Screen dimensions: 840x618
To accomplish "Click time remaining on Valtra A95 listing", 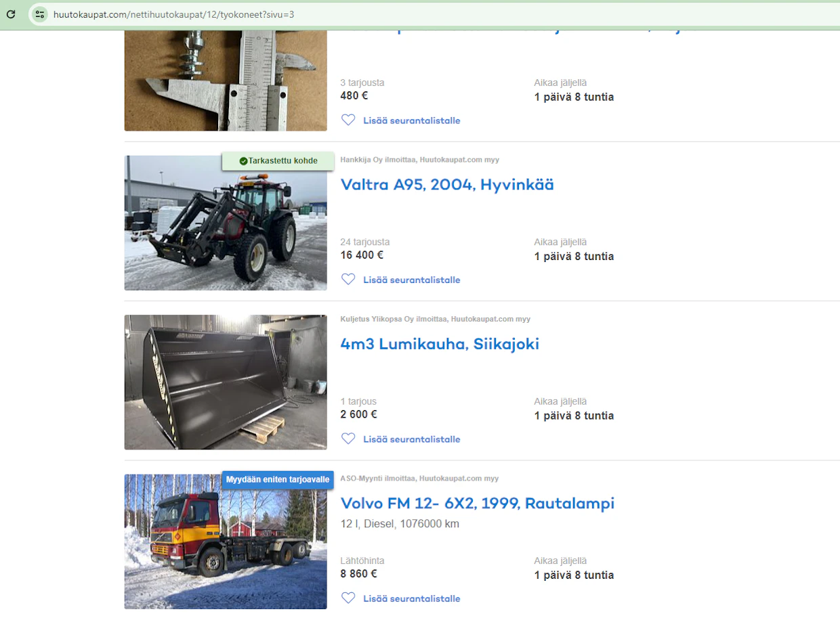I will pos(574,257).
